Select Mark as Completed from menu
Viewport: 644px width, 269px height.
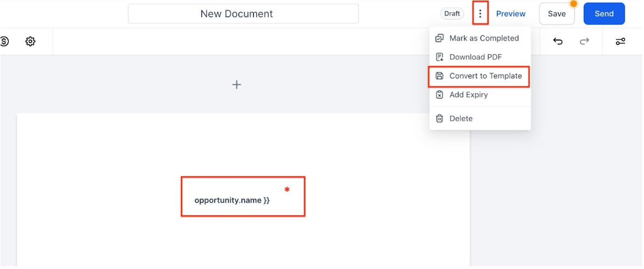tap(484, 38)
